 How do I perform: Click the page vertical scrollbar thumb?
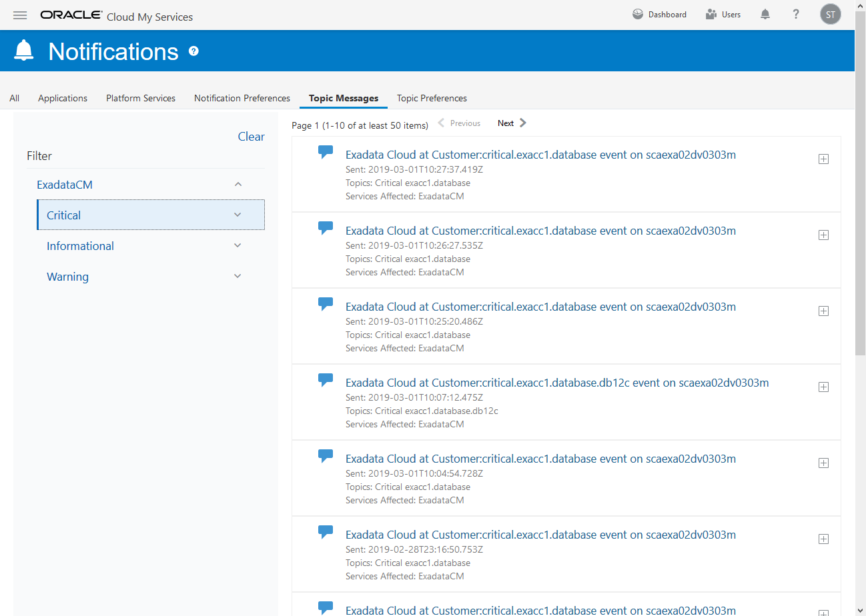tap(860, 183)
